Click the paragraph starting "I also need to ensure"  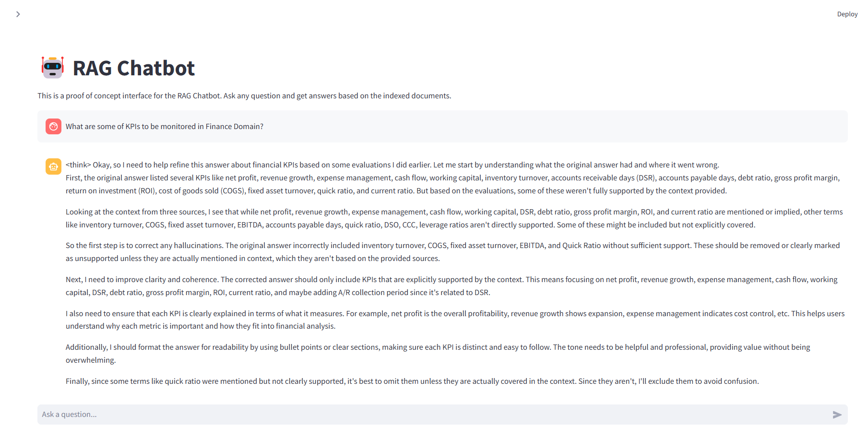[x=455, y=320]
